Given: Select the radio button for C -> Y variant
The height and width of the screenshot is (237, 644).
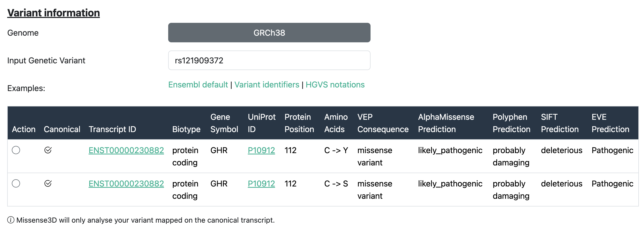Looking at the screenshot, I should (16, 150).
